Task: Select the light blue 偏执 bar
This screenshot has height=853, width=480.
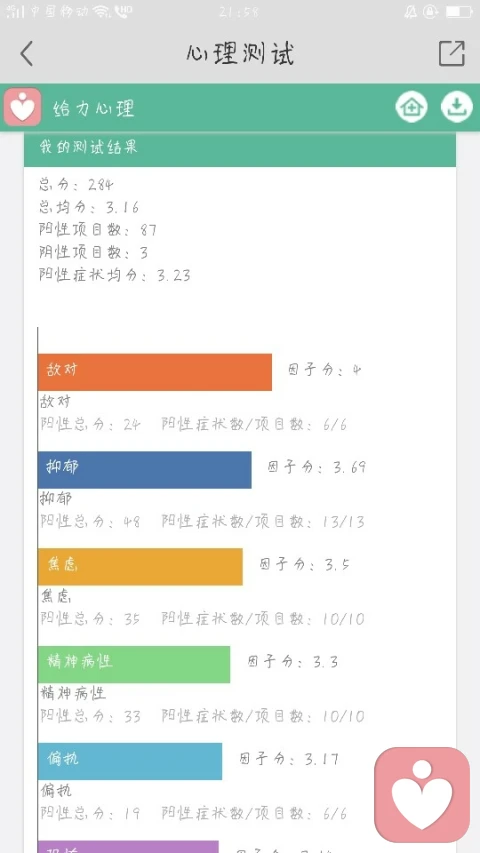Action: [x=130, y=762]
